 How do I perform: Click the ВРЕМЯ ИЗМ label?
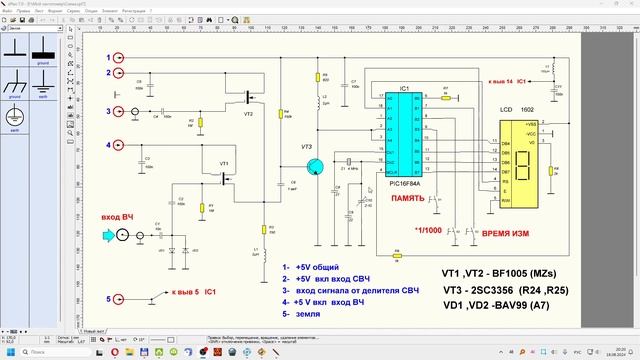click(505, 234)
